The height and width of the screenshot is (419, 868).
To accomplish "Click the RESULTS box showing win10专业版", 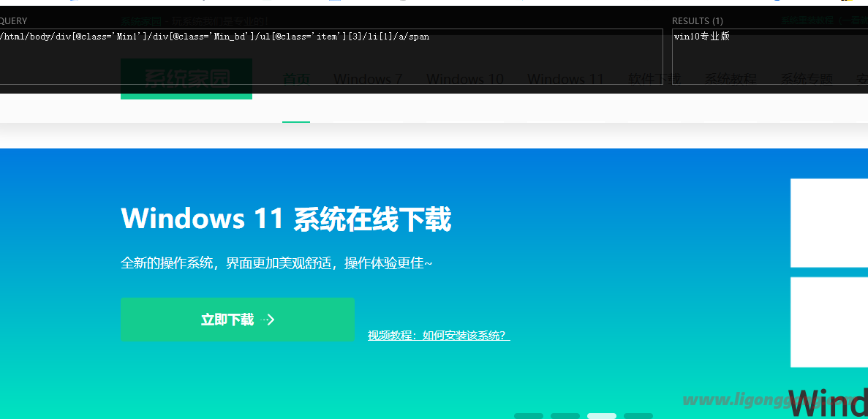I will 768,57.
